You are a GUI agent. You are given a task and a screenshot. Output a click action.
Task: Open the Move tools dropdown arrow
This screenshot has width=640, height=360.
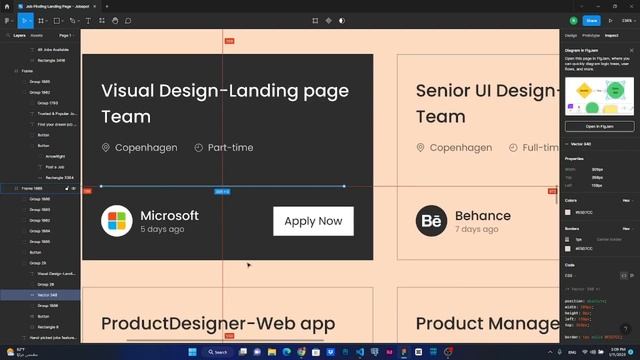point(31,21)
